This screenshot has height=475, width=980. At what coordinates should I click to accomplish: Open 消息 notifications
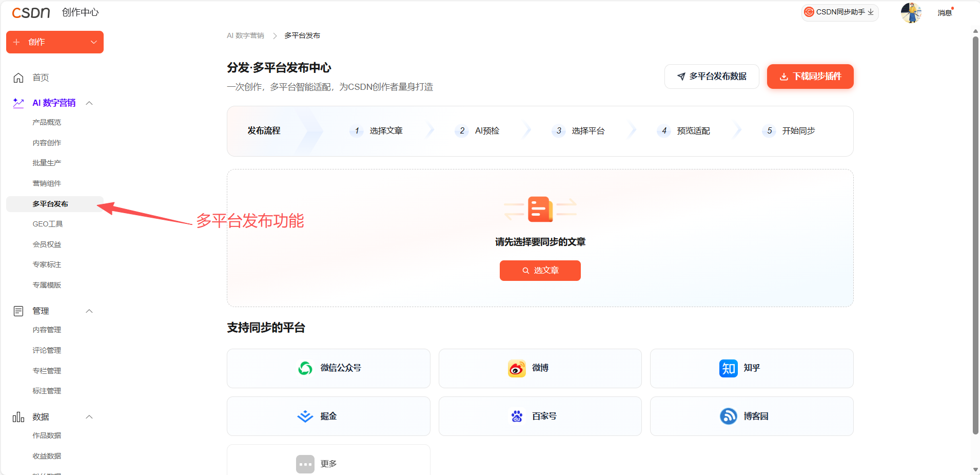tap(945, 12)
